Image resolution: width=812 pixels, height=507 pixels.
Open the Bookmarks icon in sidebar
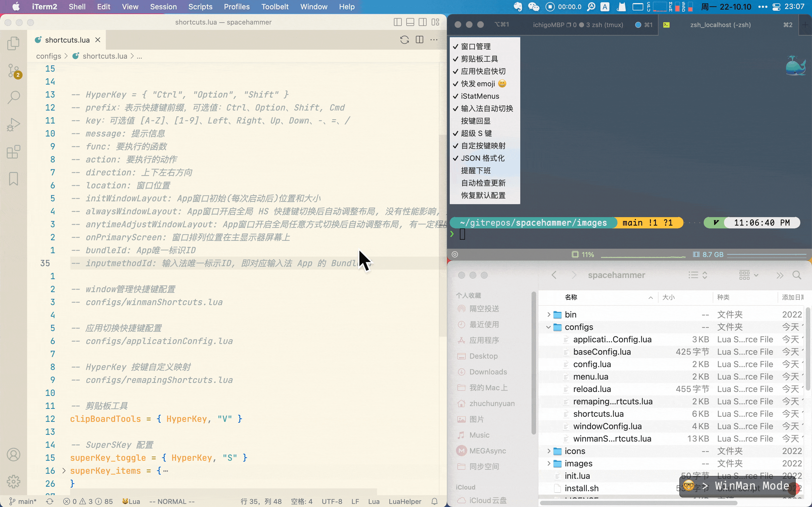[14, 179]
